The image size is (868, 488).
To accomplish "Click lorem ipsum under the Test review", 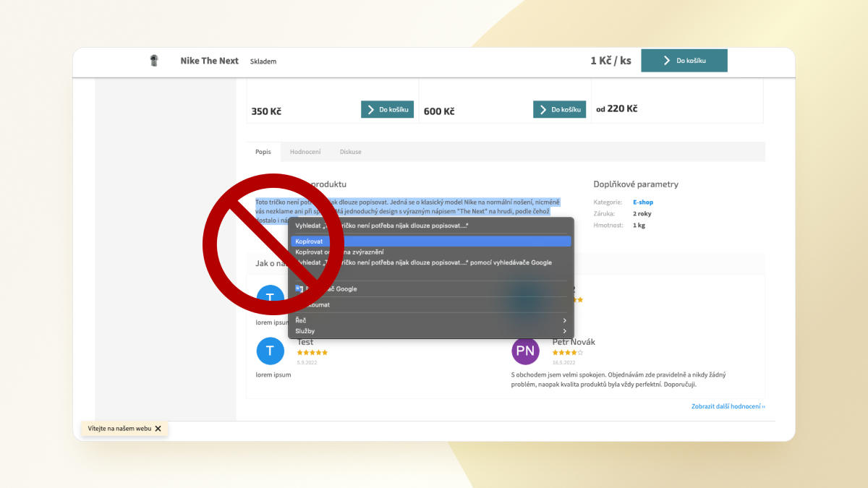I will [x=273, y=374].
